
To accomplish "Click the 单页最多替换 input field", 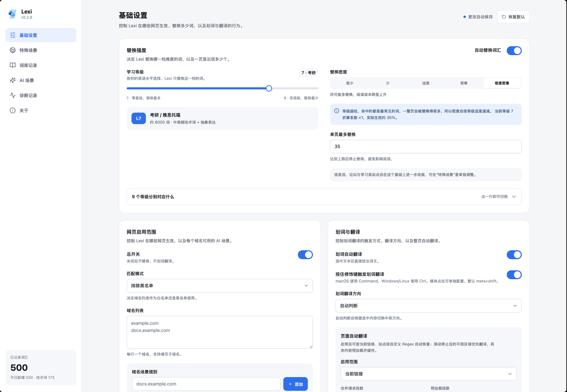I will click(426, 147).
